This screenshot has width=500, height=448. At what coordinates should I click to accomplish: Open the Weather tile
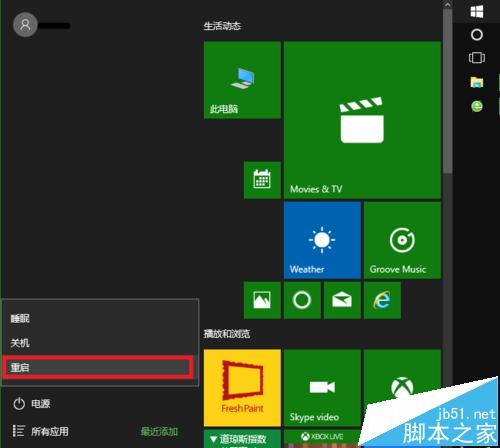322,240
